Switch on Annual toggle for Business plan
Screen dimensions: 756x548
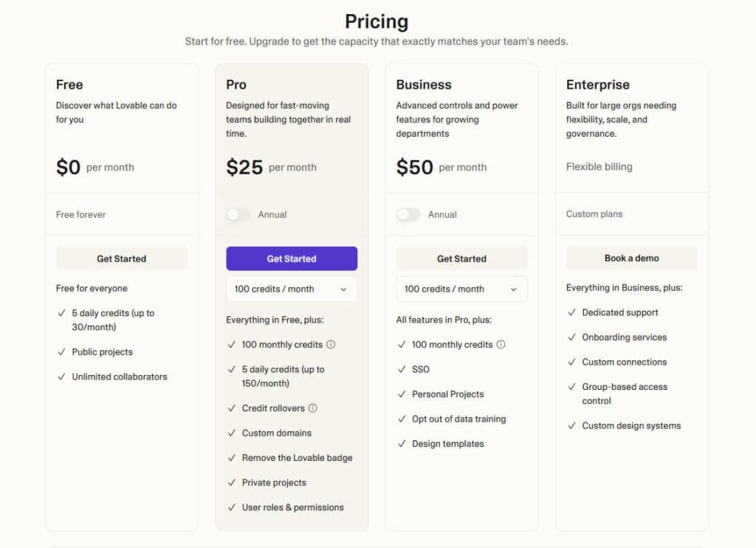408,215
